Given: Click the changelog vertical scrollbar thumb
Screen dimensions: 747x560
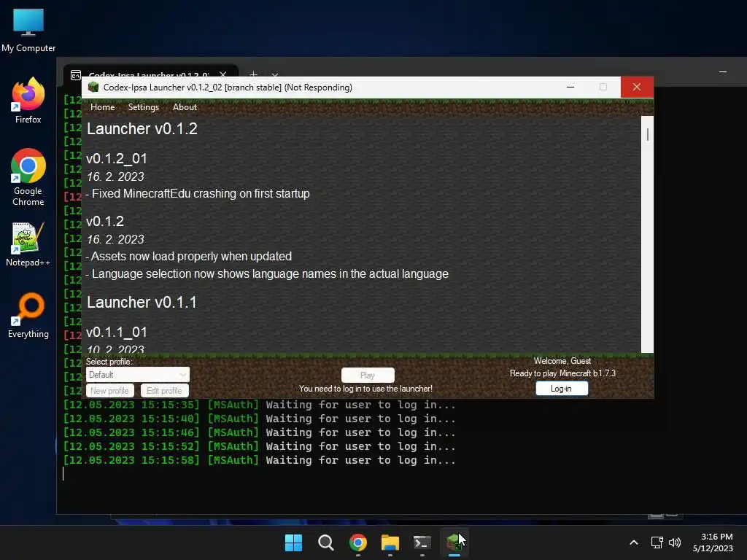Looking at the screenshot, I should tap(648, 134).
